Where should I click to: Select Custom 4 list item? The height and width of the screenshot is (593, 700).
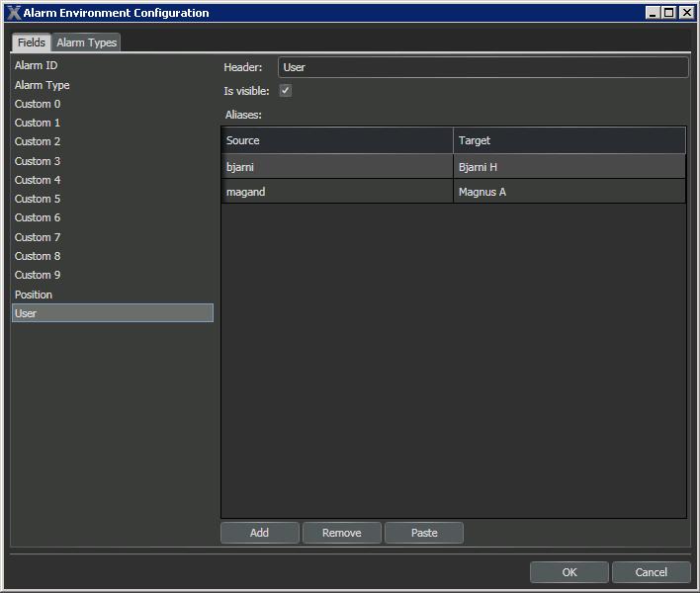click(x=113, y=180)
